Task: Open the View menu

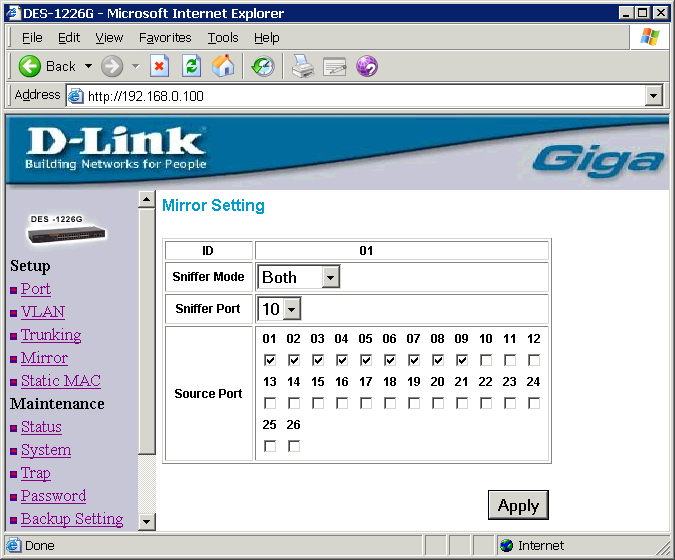Action: pos(109,38)
